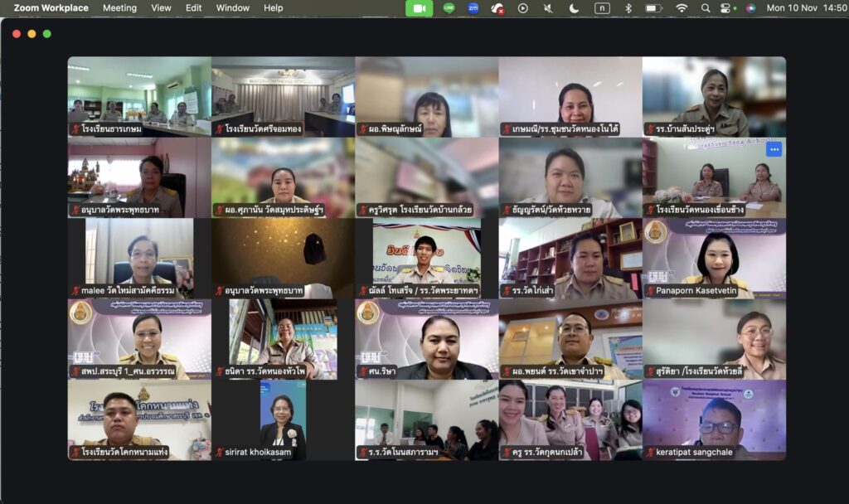849x504 pixels.
Task: Toggle Bluetooth from the menu bar icon
Action: pos(628,8)
